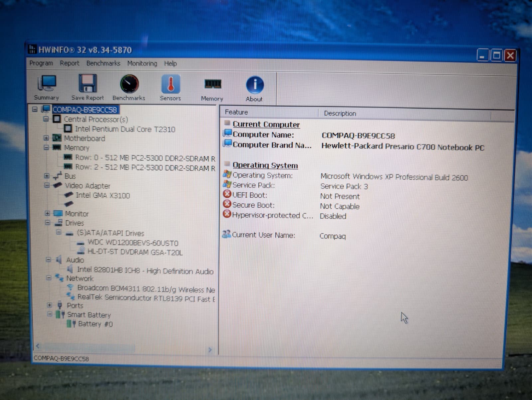Collapse the Central Processor(s) node
This screenshot has width=532, height=400.
pos(46,119)
